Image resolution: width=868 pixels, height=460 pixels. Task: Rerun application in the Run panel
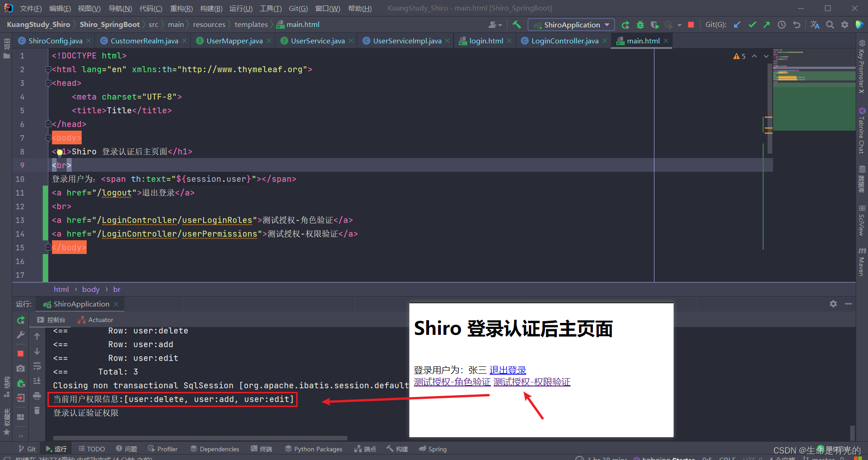[x=21, y=320]
